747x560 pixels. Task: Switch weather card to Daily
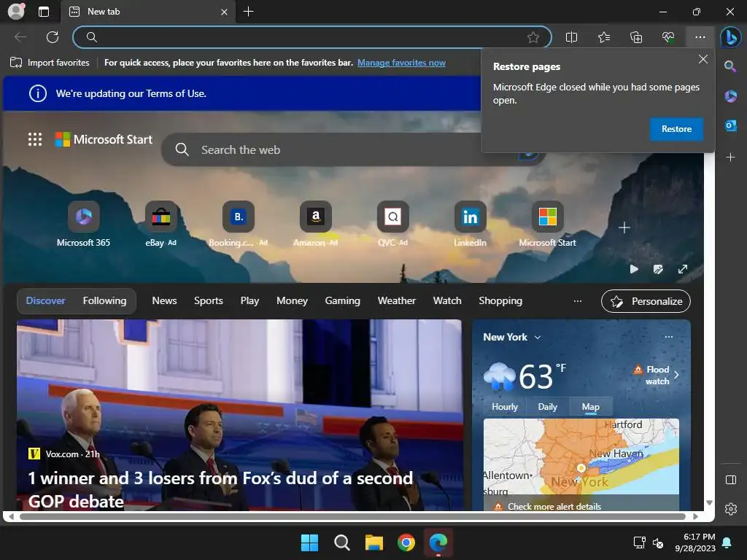(547, 407)
